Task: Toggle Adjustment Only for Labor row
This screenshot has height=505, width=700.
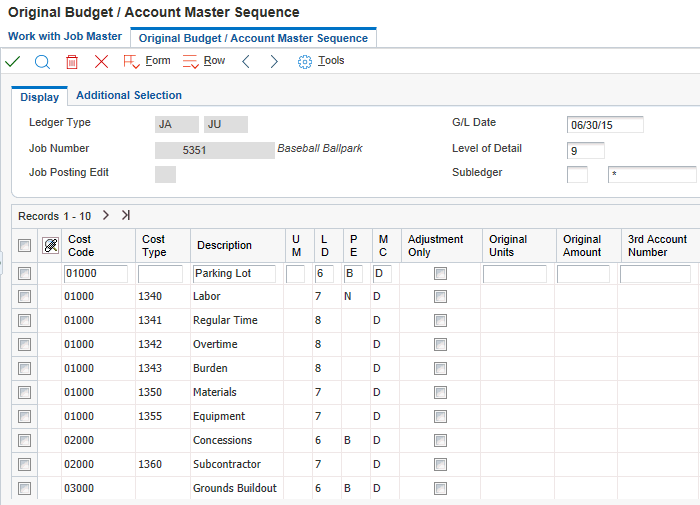Action: [x=441, y=296]
